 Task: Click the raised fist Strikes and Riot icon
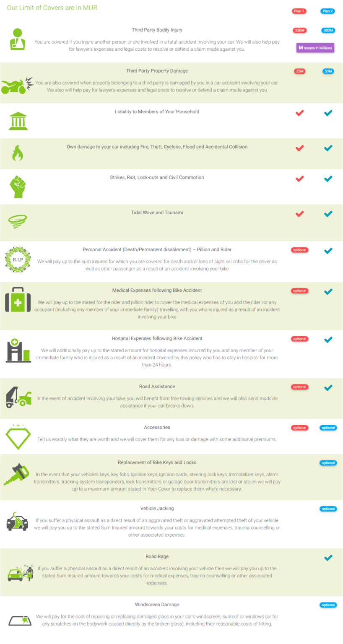tap(18, 187)
